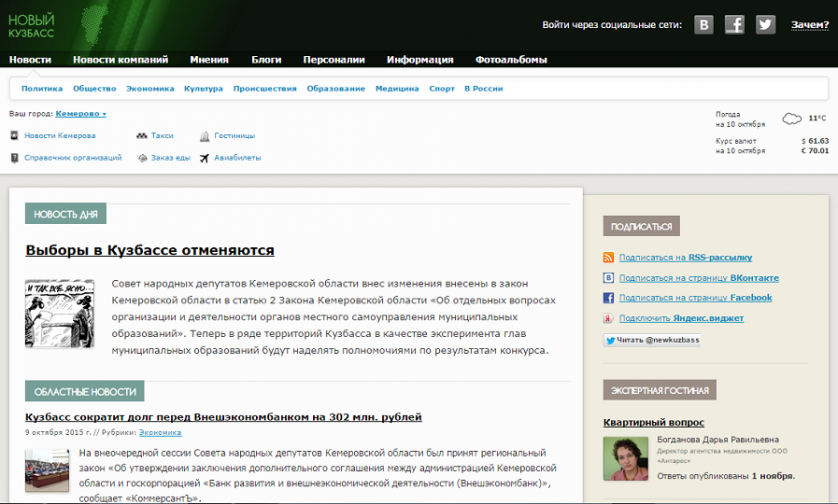Open the Справочник организаций link

click(73, 158)
